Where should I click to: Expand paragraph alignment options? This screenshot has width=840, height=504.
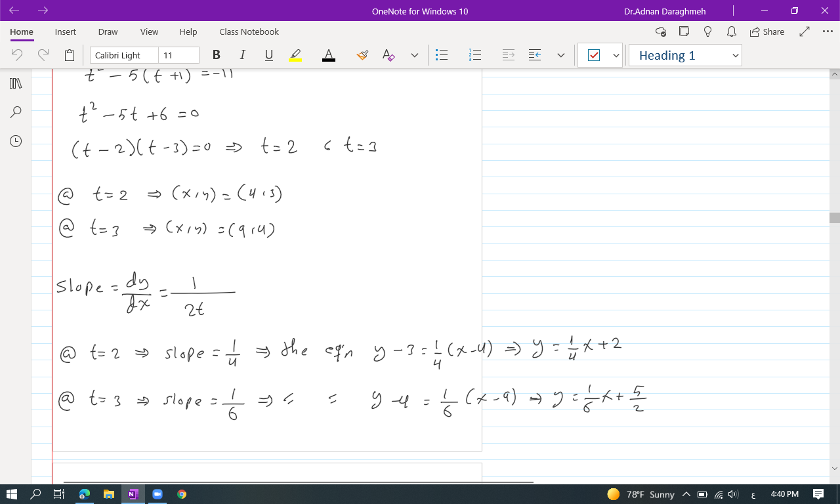tap(561, 55)
